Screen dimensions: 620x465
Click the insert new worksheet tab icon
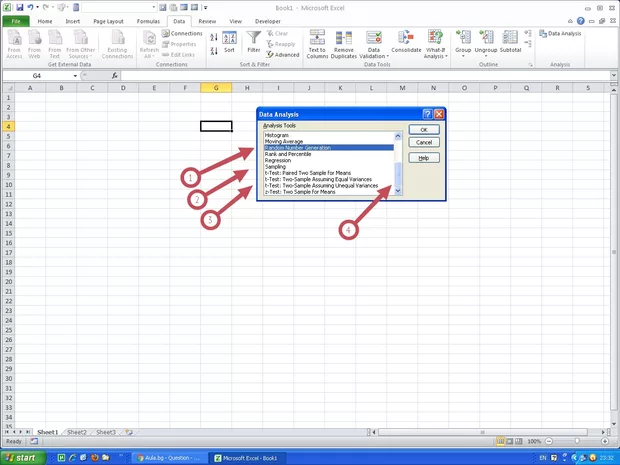[x=129, y=432]
